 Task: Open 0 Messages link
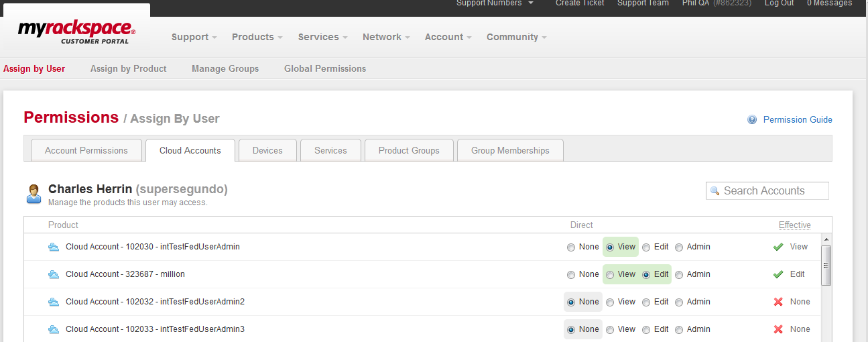pos(829,3)
